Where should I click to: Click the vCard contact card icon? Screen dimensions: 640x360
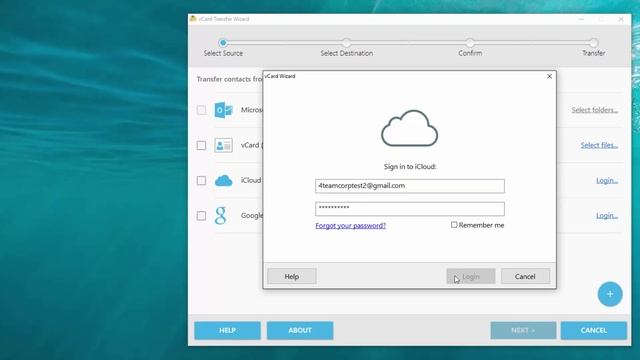[x=223, y=145]
